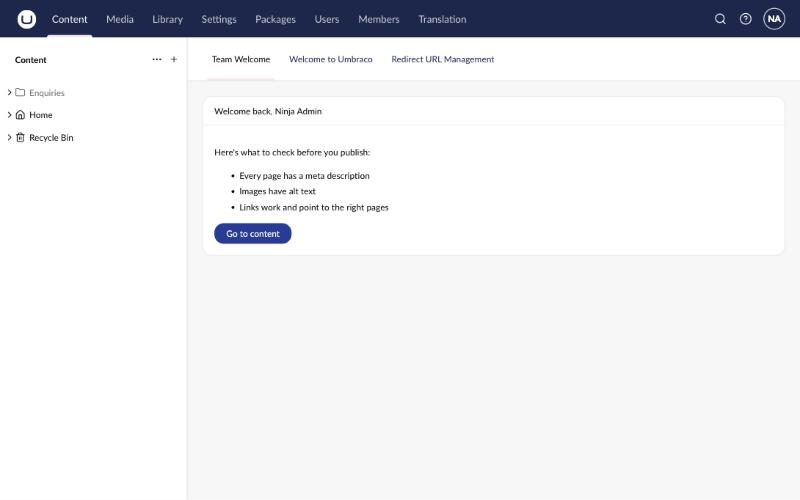The width and height of the screenshot is (800, 500).
Task: Select the Welcome to Umbraco tab
Action: pos(331,59)
